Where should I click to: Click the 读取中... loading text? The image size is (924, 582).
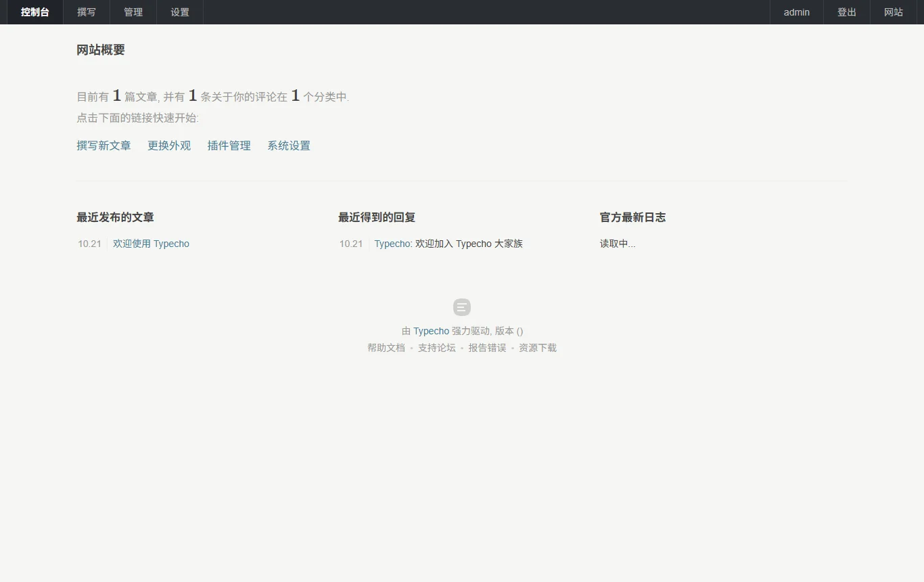618,244
